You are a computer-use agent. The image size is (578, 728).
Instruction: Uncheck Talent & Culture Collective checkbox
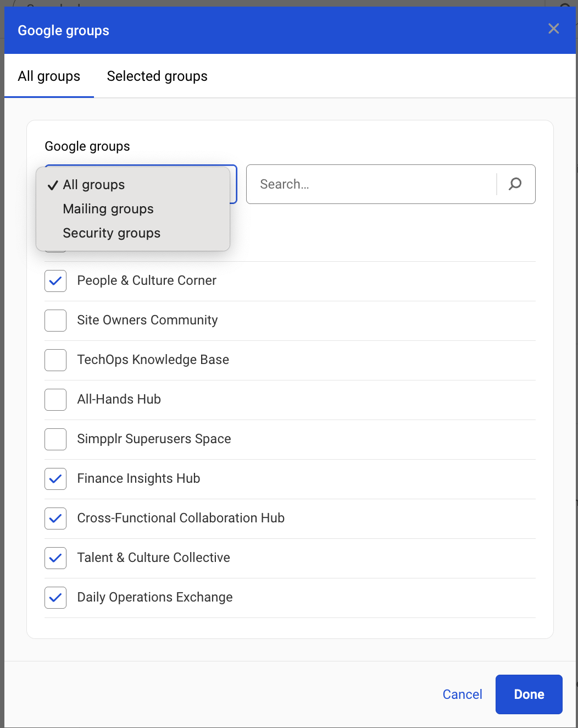coord(55,558)
